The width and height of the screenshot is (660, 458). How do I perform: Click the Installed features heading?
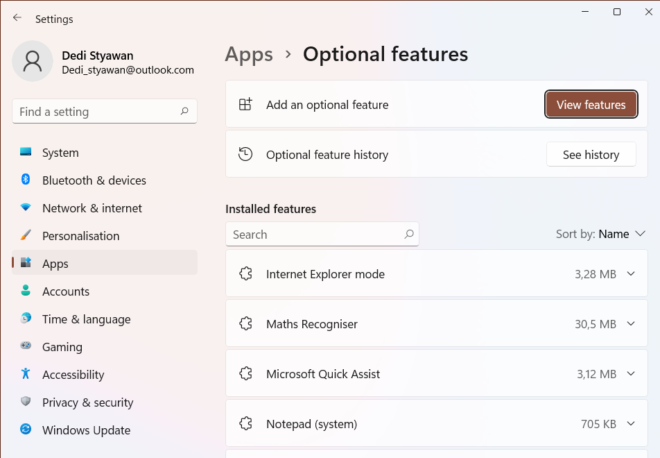click(271, 209)
